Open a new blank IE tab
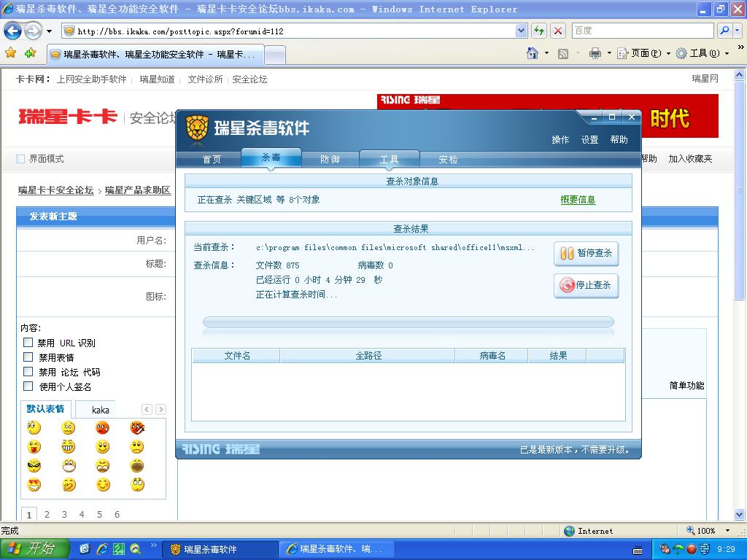The image size is (747, 560). coord(275,55)
